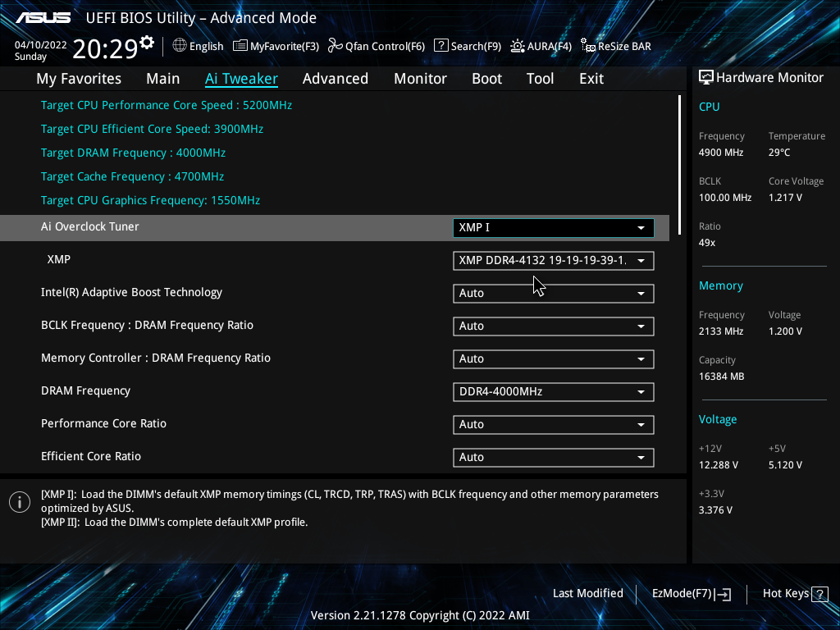Click the main settings list scrollbar
840x630 pixels.
point(679,165)
